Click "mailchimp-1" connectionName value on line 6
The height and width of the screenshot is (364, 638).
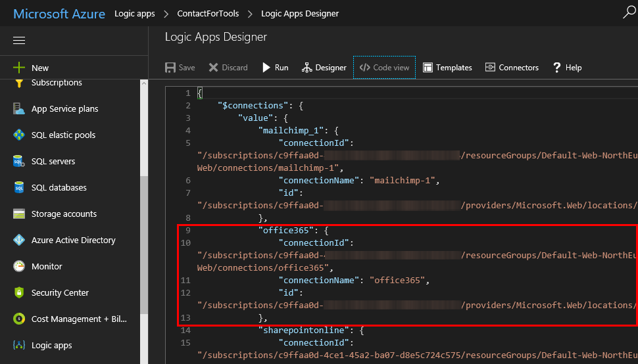coord(402,181)
